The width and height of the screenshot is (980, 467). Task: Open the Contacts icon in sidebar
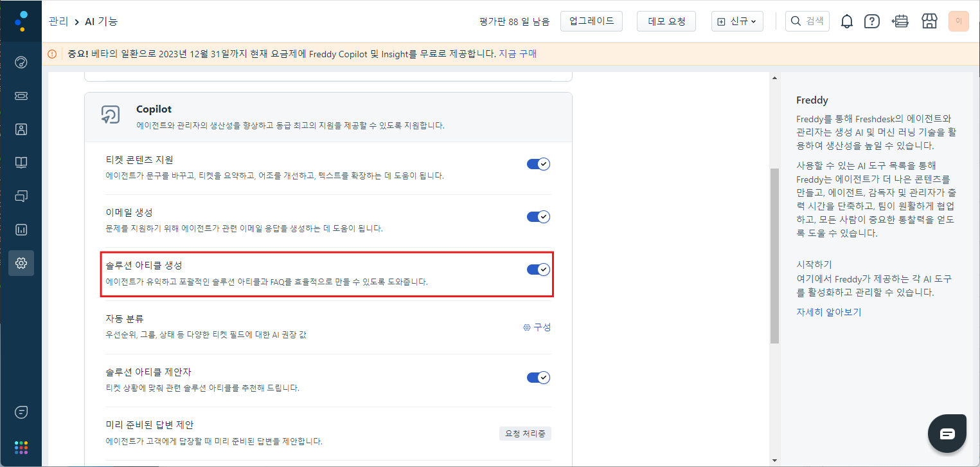[21, 129]
